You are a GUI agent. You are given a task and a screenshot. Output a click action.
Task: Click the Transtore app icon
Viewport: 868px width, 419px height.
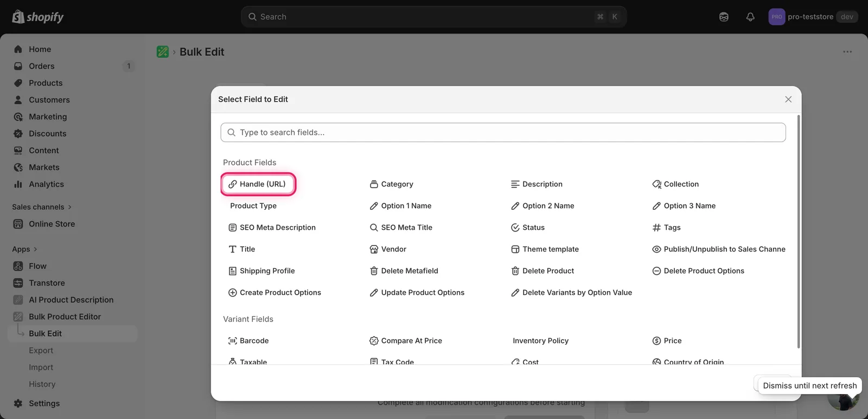(x=18, y=283)
